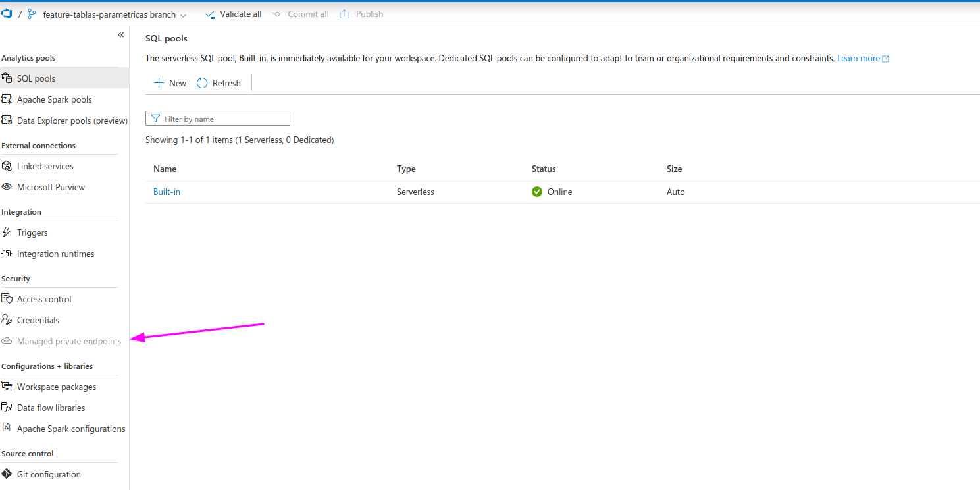The width and height of the screenshot is (980, 490).
Task: Select the SQL pools icon in sidebar
Action: (7, 78)
